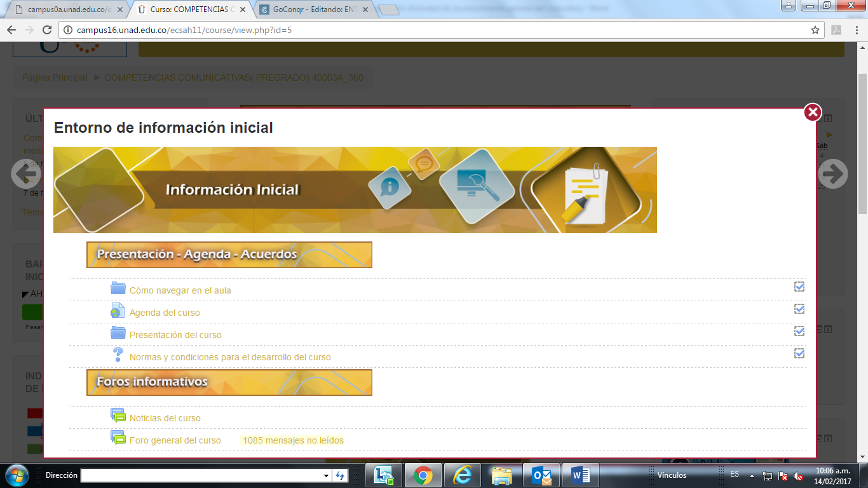Open a new browser tab

[388, 10]
